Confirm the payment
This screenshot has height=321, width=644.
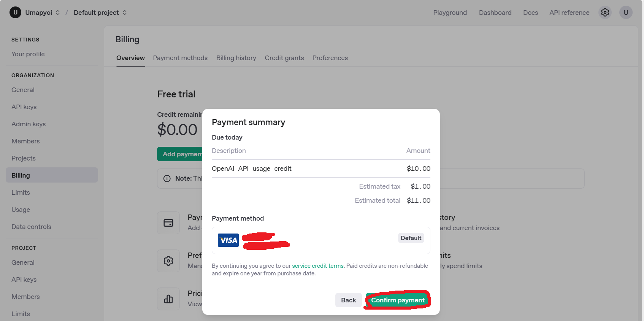(x=398, y=300)
